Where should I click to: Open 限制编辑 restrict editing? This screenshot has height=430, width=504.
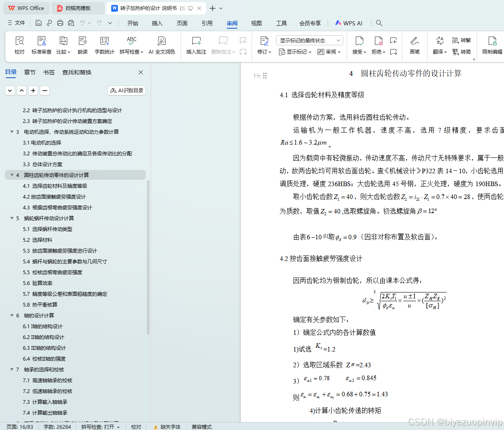pyautogui.click(x=492, y=45)
